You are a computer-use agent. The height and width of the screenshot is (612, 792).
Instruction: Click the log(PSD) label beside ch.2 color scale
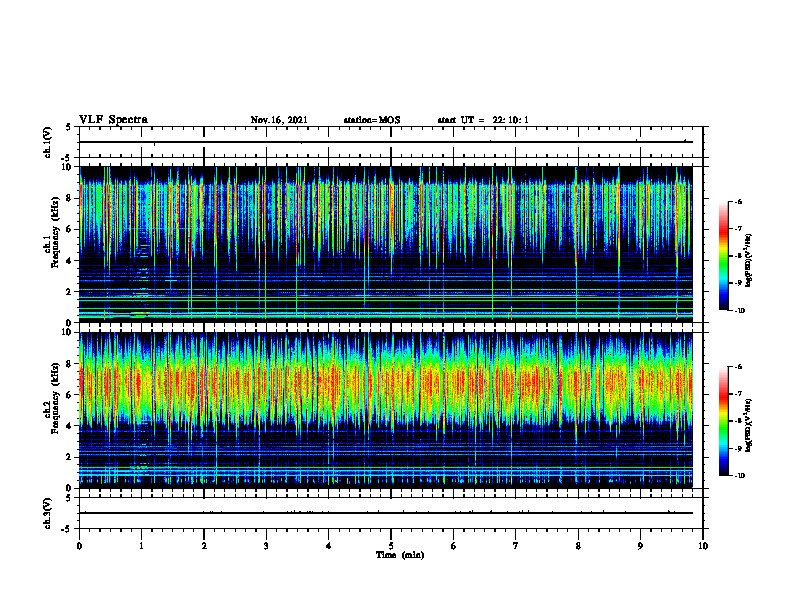tap(749, 425)
